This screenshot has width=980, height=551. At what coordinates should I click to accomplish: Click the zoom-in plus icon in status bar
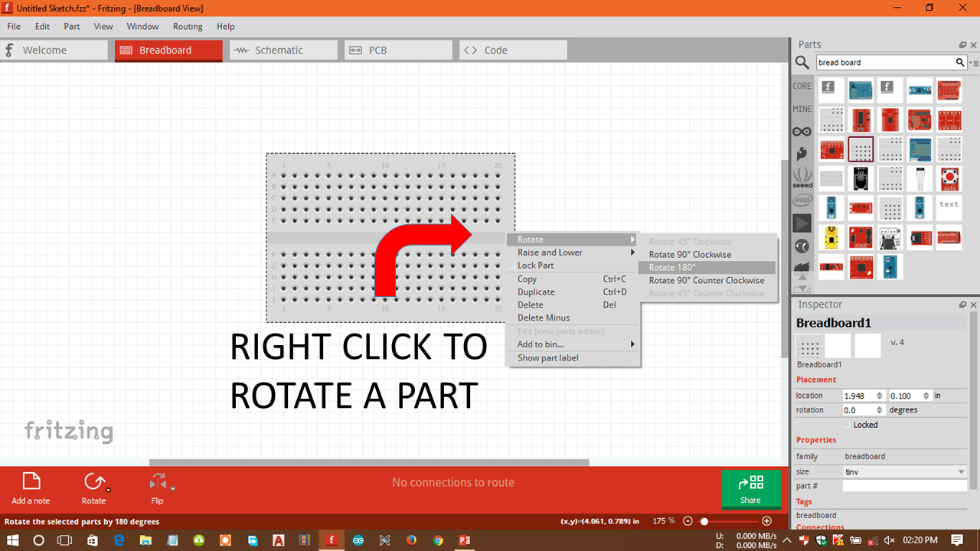click(x=766, y=520)
